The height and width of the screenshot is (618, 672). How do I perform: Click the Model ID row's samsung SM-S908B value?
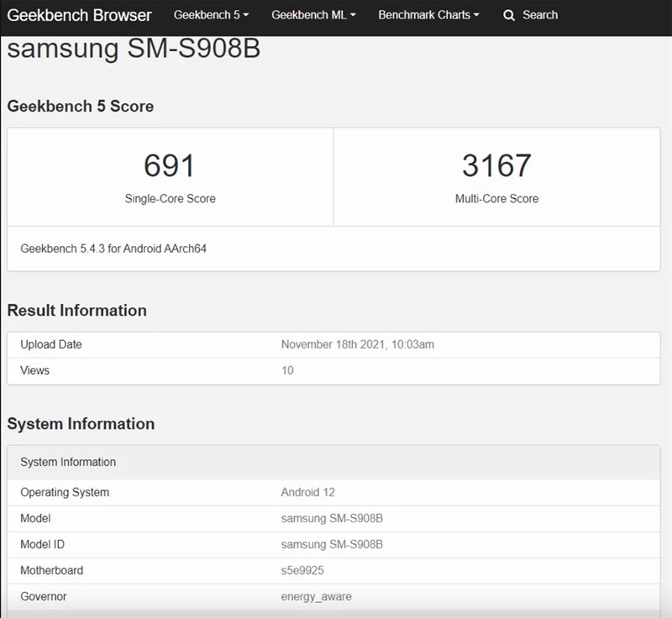332,544
